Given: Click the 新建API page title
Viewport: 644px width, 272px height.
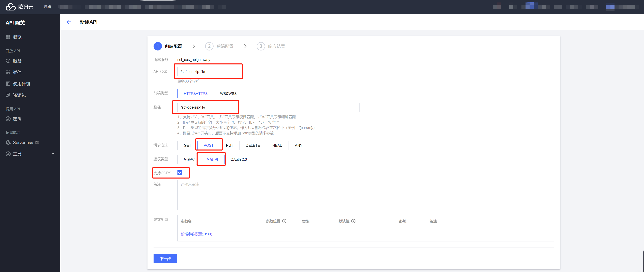Looking at the screenshot, I should [x=88, y=22].
